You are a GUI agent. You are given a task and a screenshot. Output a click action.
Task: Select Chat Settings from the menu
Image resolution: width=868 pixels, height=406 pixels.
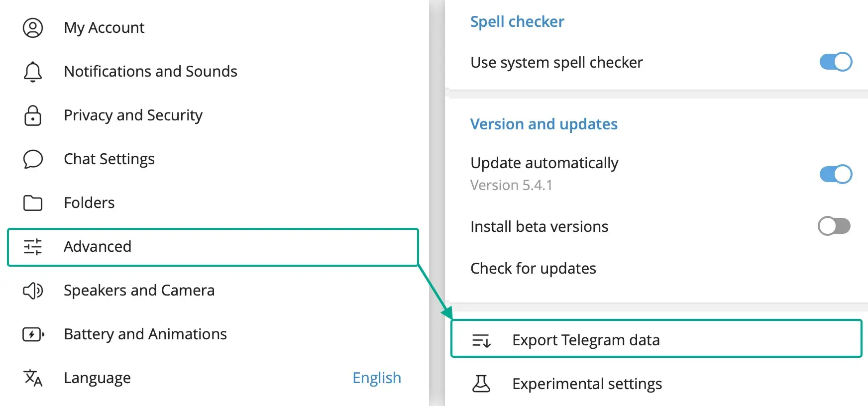109,159
